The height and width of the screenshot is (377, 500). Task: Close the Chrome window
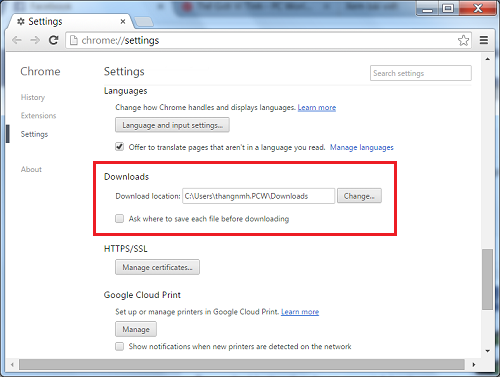[x=477, y=8]
